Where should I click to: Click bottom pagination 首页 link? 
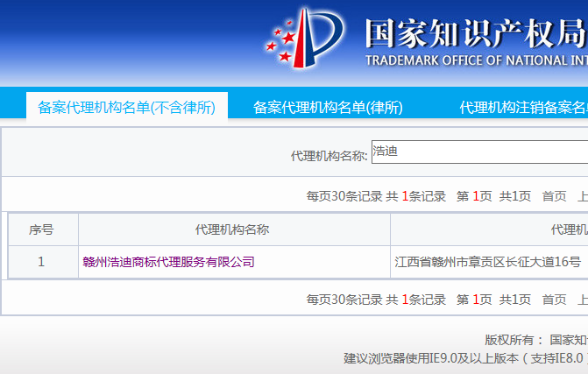[554, 300]
